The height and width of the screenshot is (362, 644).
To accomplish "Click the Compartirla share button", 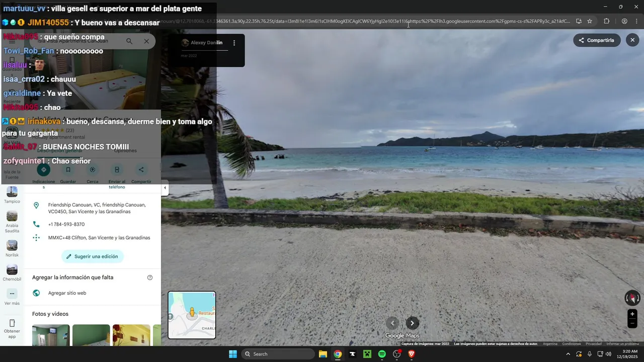I will click(596, 40).
